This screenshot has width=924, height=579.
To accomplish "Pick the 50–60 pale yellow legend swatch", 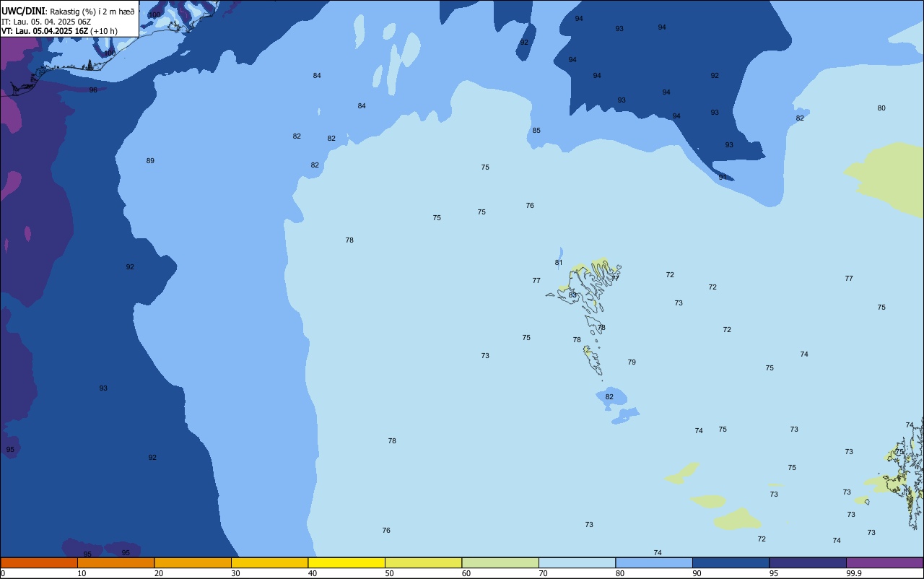I will (423, 562).
